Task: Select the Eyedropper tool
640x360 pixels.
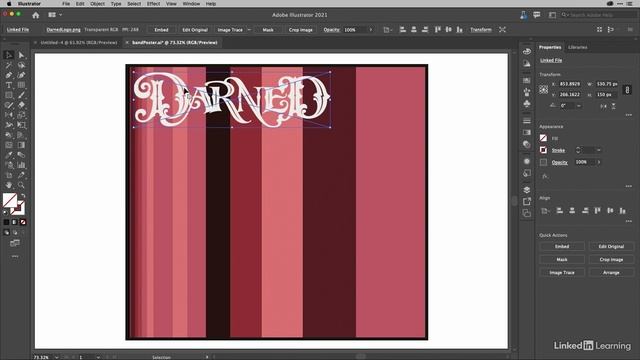Action: click(9, 155)
